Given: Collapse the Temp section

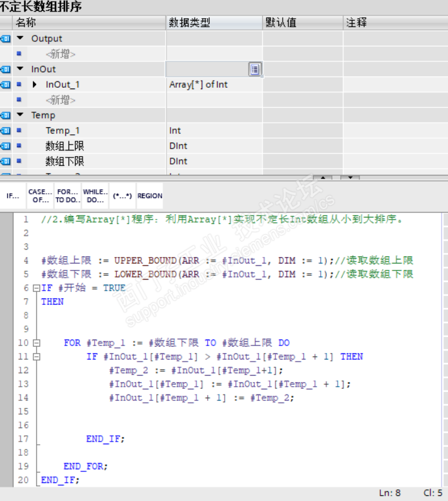Looking at the screenshot, I should 20,115.
